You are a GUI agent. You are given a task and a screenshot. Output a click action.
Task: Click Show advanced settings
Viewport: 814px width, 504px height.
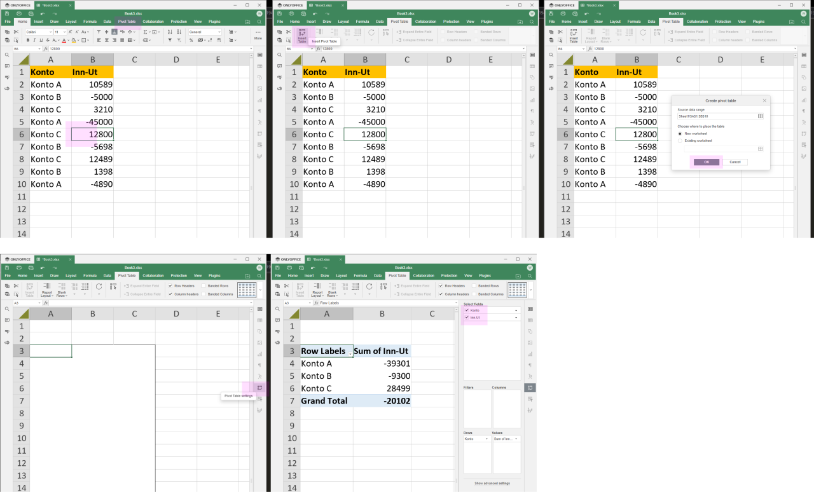492,484
